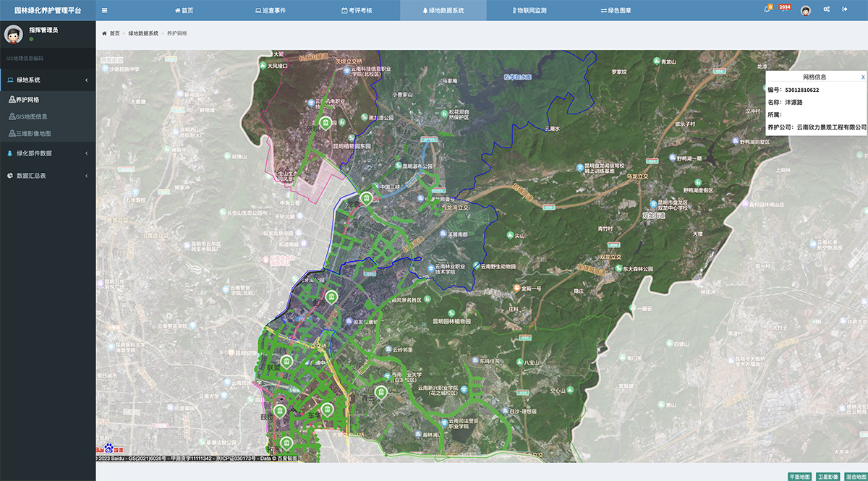
Task: Click the home icon in breadcrumb
Action: (105, 33)
